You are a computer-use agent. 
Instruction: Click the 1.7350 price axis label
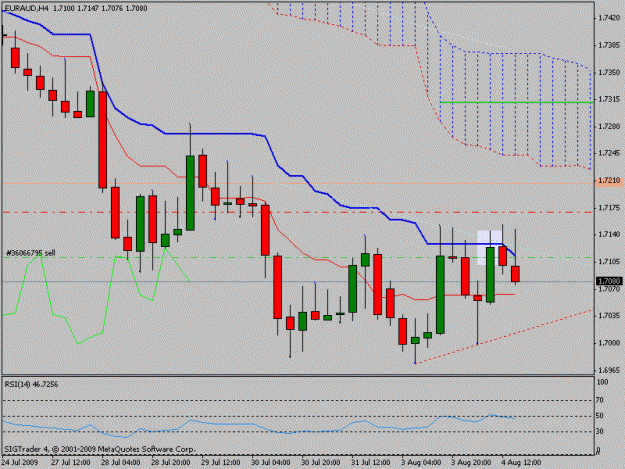pos(609,72)
